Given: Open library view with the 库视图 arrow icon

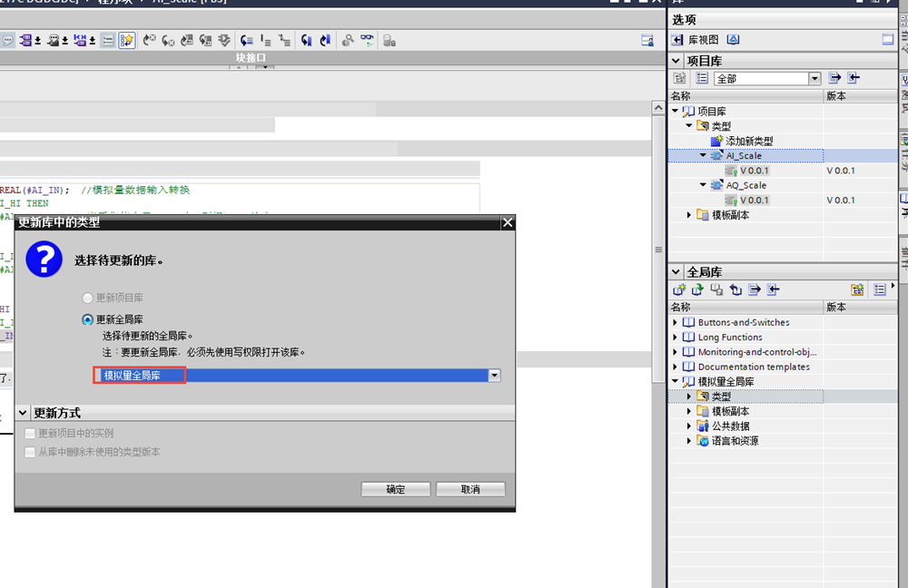Looking at the screenshot, I should pyautogui.click(x=677, y=39).
